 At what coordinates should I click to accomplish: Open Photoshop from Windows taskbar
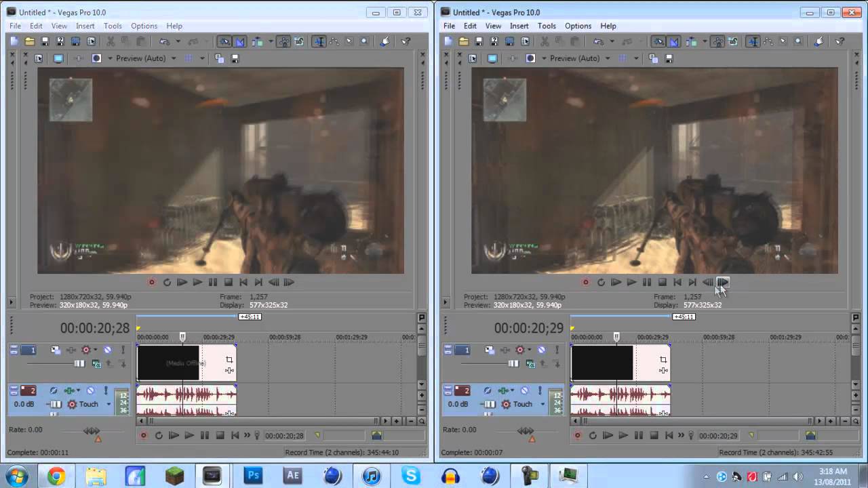click(x=253, y=476)
